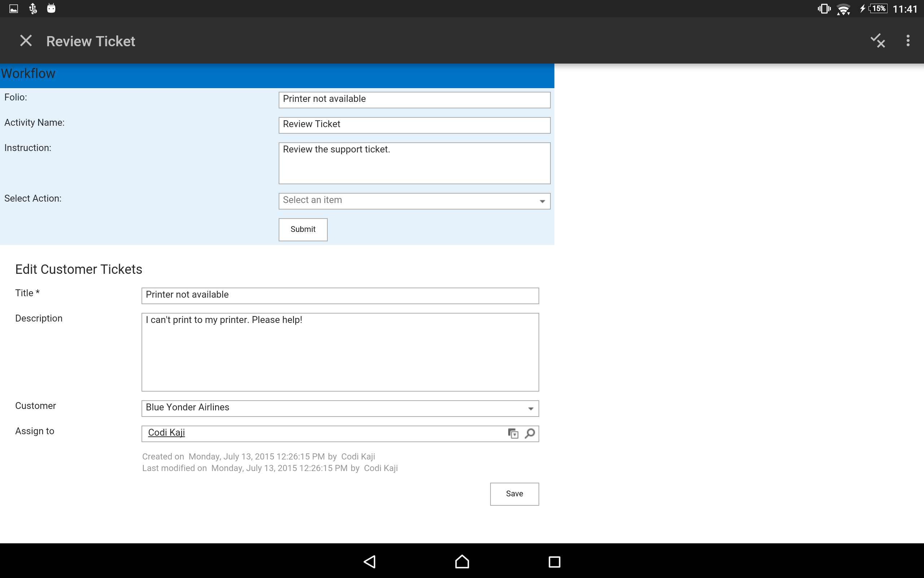Tap the Android back navigation button
Viewport: 924px width, 578px height.
370,561
